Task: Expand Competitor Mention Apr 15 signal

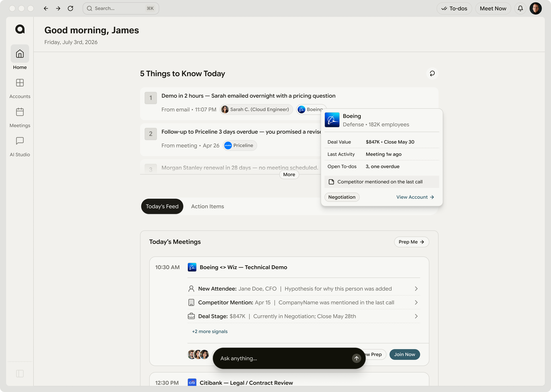Action: click(x=304, y=302)
